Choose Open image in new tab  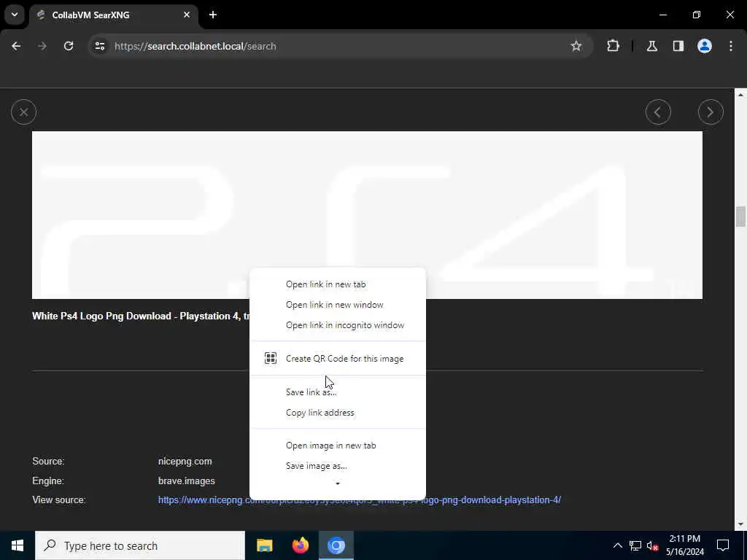click(337, 446)
